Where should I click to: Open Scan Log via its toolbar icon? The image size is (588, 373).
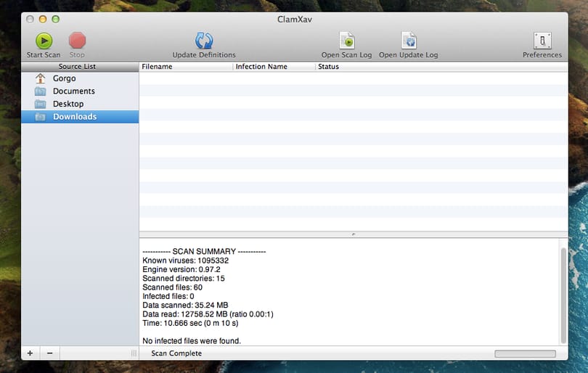(x=347, y=41)
